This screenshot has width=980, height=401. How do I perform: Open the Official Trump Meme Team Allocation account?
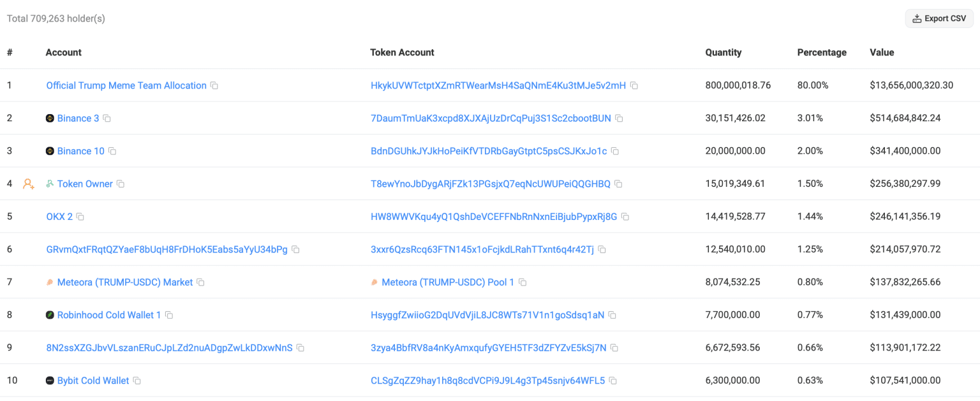coord(126,85)
